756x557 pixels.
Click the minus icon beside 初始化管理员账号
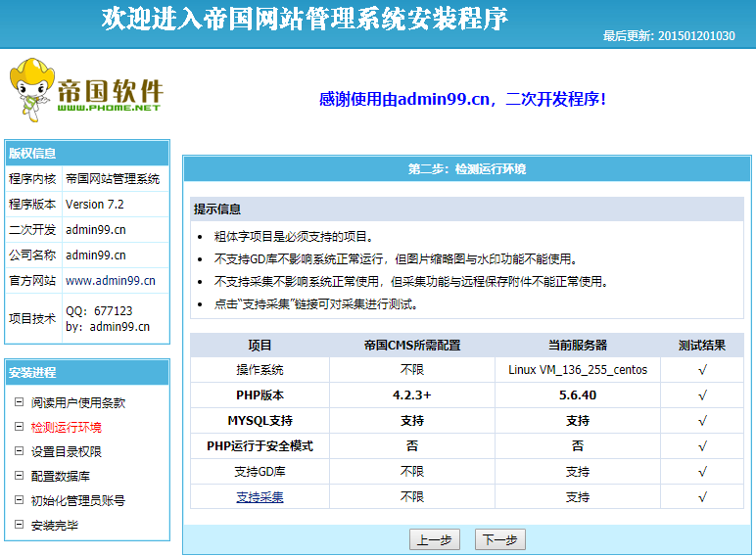[19, 500]
